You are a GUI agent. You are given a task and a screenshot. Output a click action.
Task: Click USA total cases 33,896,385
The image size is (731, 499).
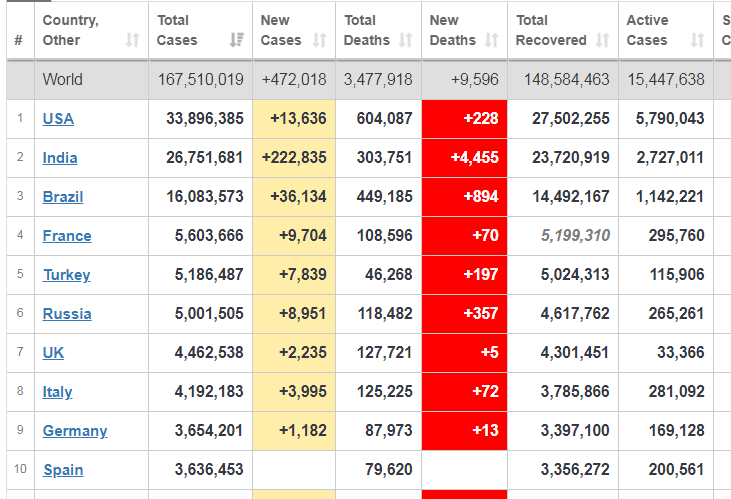(205, 118)
